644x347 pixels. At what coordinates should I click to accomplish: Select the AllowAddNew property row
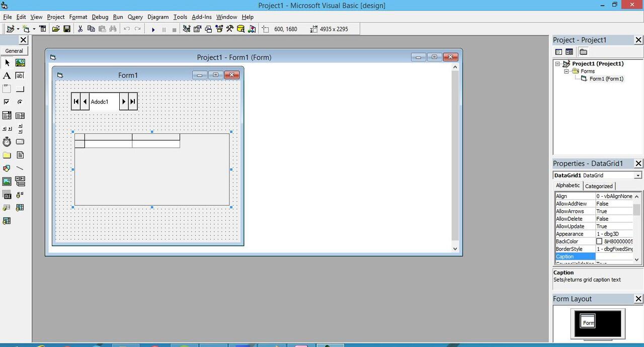[x=594, y=204]
